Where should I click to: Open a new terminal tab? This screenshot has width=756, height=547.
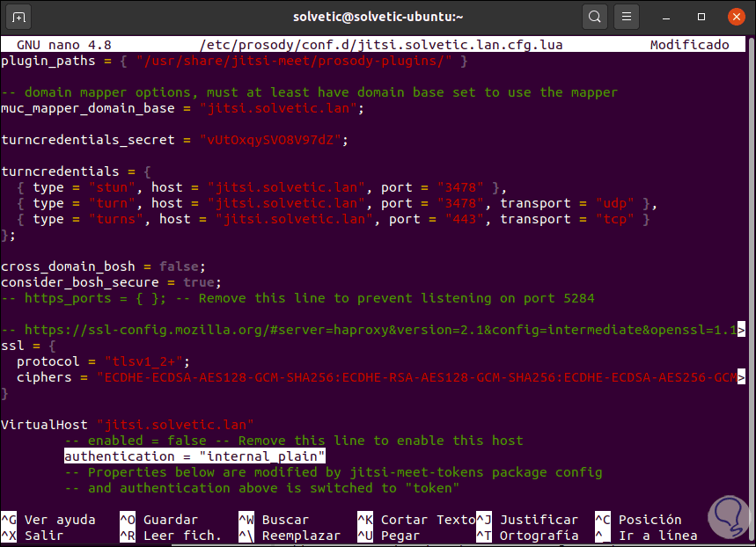(x=18, y=18)
